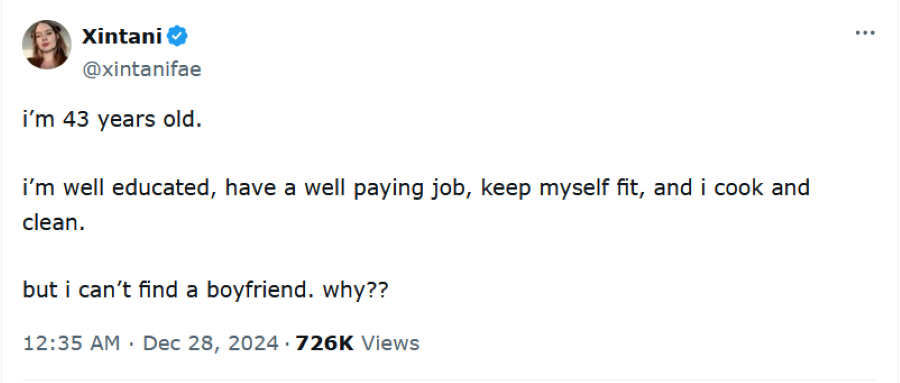Click the "and i cook and" text
900x383 pixels.
(732, 188)
